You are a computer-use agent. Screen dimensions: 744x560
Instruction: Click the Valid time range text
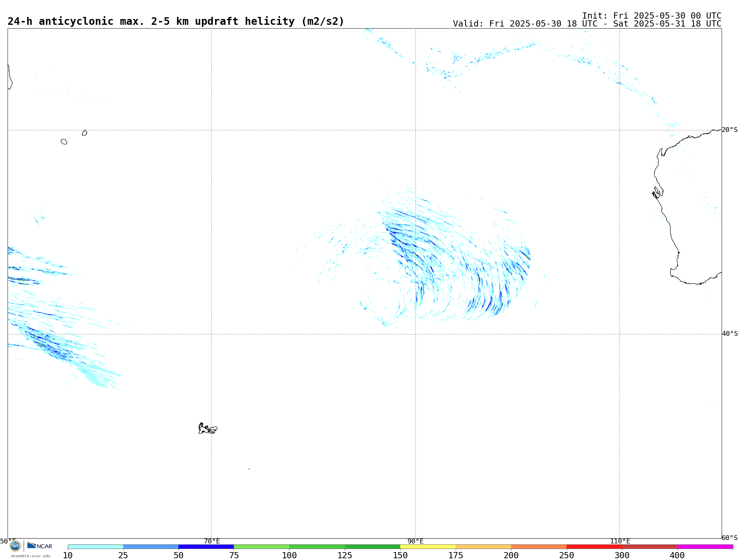click(x=587, y=24)
